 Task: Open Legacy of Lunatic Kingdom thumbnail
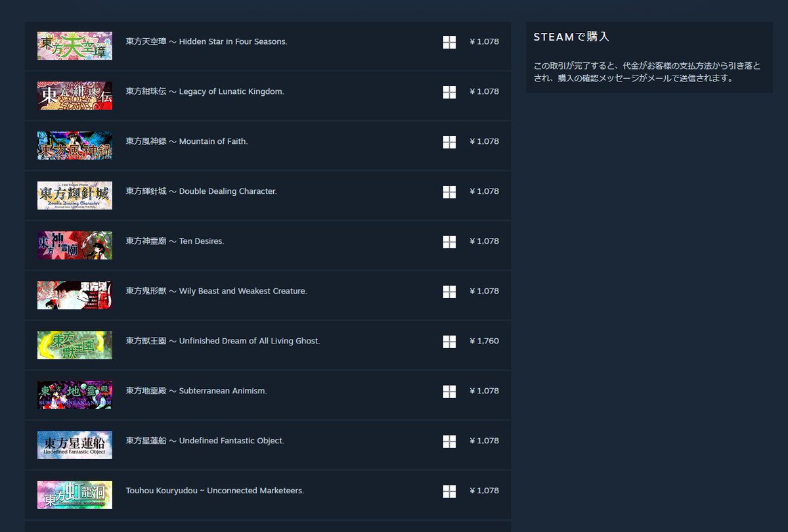click(x=75, y=96)
